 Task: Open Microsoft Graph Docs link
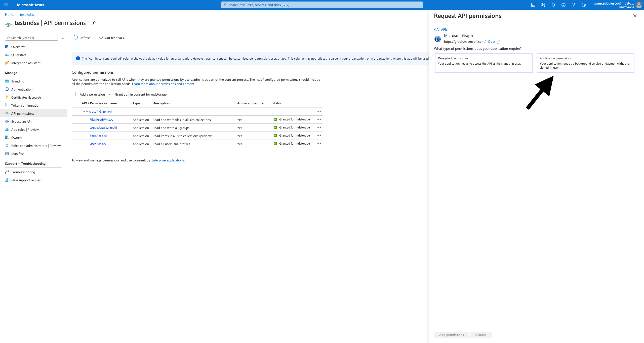(494, 42)
